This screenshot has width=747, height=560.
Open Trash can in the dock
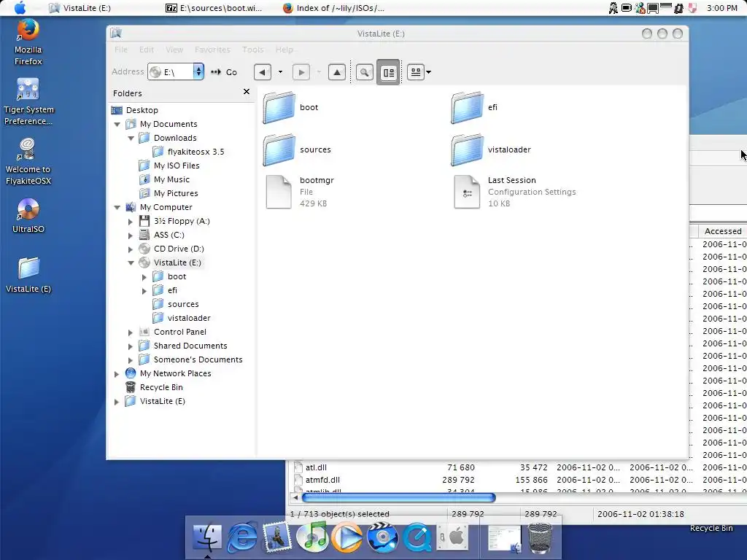pos(540,537)
